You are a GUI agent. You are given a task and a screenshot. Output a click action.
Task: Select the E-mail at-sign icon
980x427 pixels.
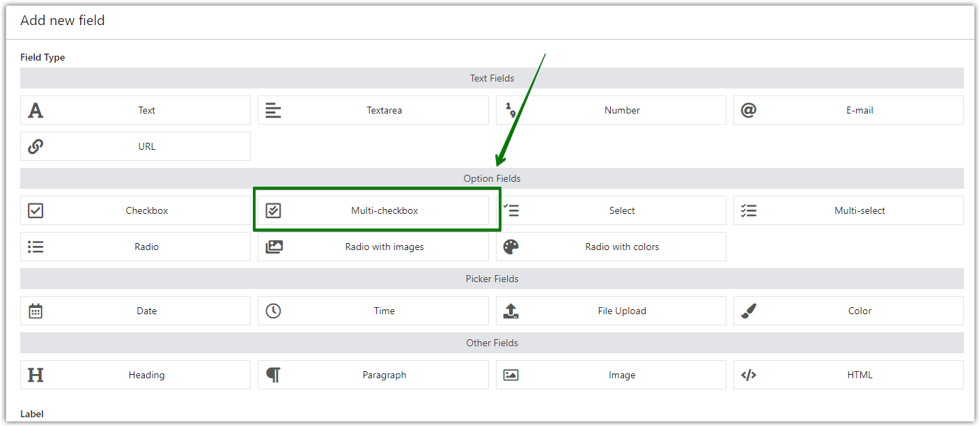[x=749, y=110]
